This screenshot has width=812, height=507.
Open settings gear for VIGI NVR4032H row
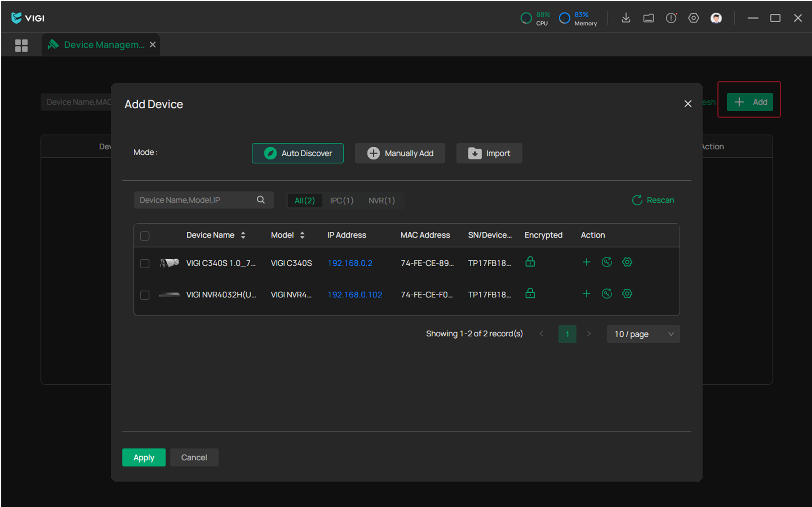[x=627, y=294]
